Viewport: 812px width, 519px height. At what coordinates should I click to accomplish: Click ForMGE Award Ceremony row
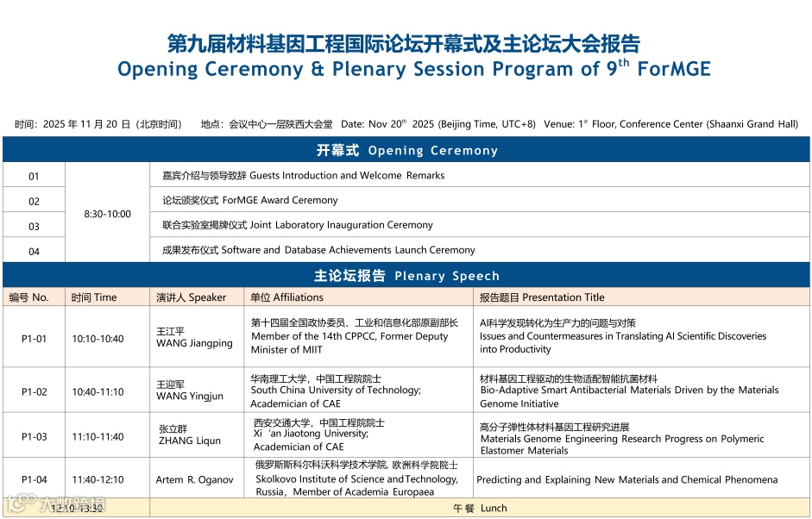click(x=480, y=200)
